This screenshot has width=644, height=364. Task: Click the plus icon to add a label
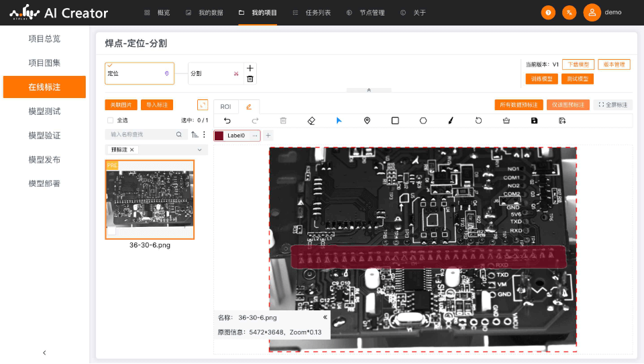(x=268, y=136)
